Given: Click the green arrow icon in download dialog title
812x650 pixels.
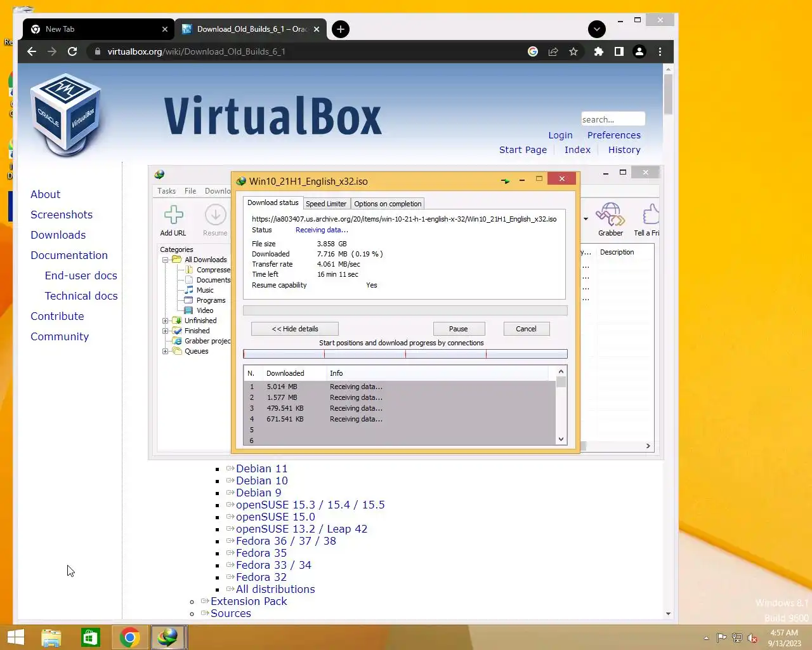Looking at the screenshot, I should tap(505, 181).
